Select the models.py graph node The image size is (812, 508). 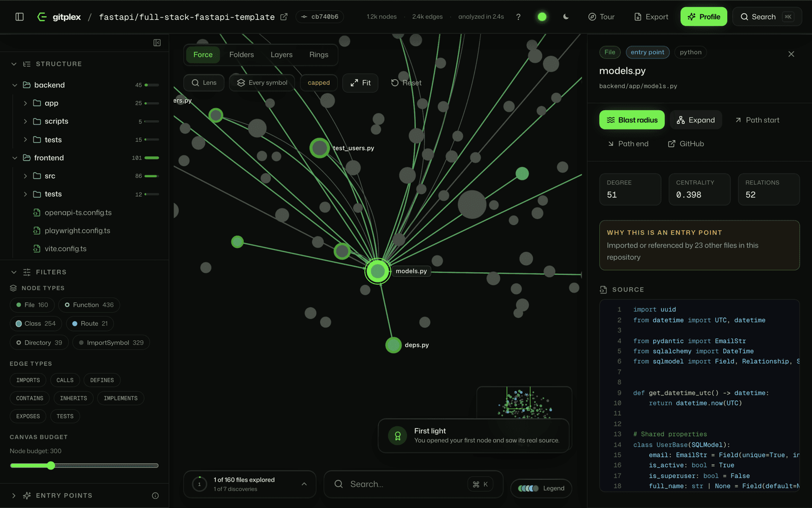point(378,271)
